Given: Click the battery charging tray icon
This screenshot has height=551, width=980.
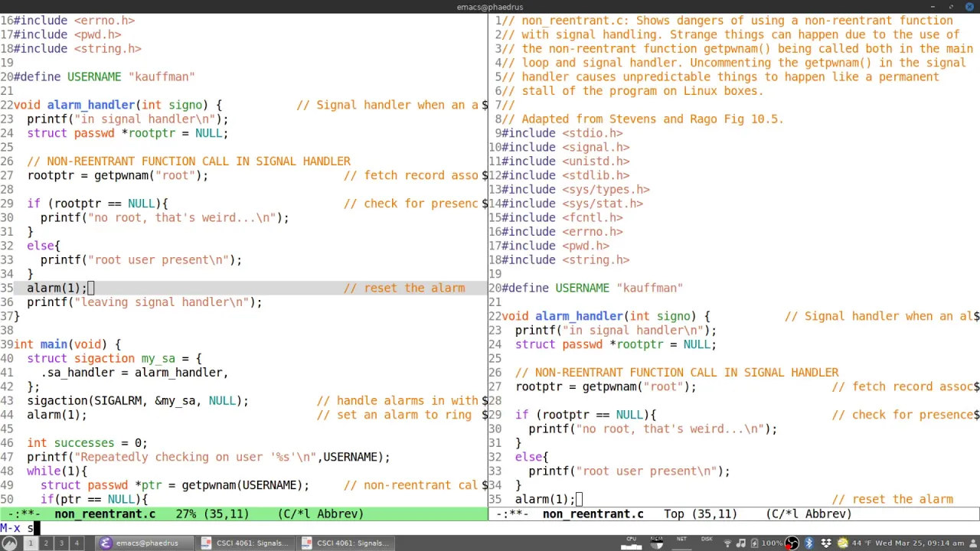Looking at the screenshot, I should [754, 543].
